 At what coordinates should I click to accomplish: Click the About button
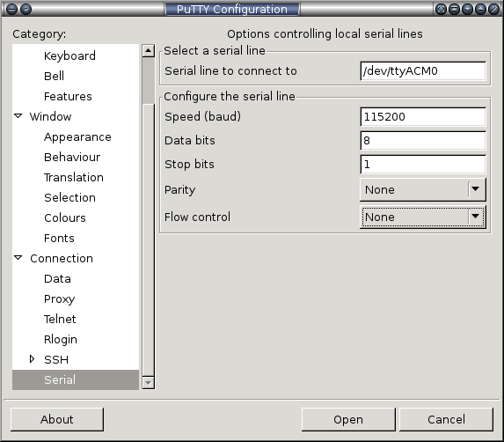[57, 419]
